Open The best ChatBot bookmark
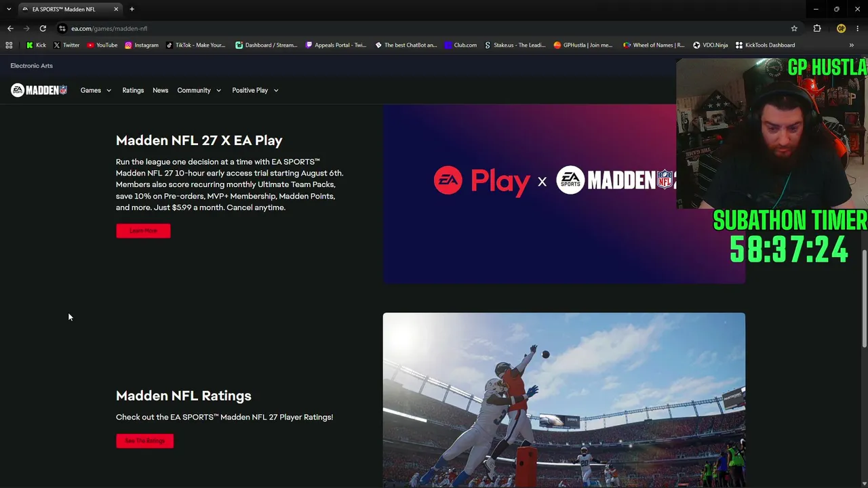Image resolution: width=868 pixels, height=488 pixels. pyautogui.click(x=406, y=45)
